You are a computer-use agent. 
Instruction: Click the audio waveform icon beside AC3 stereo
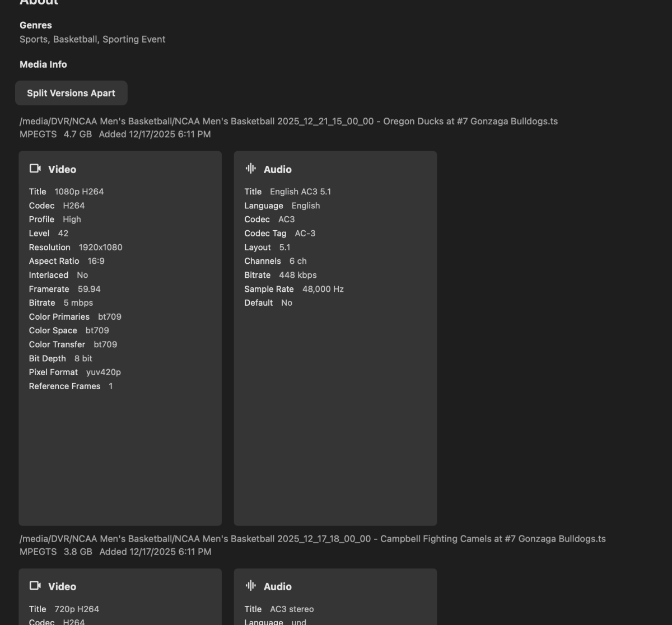[x=251, y=585]
